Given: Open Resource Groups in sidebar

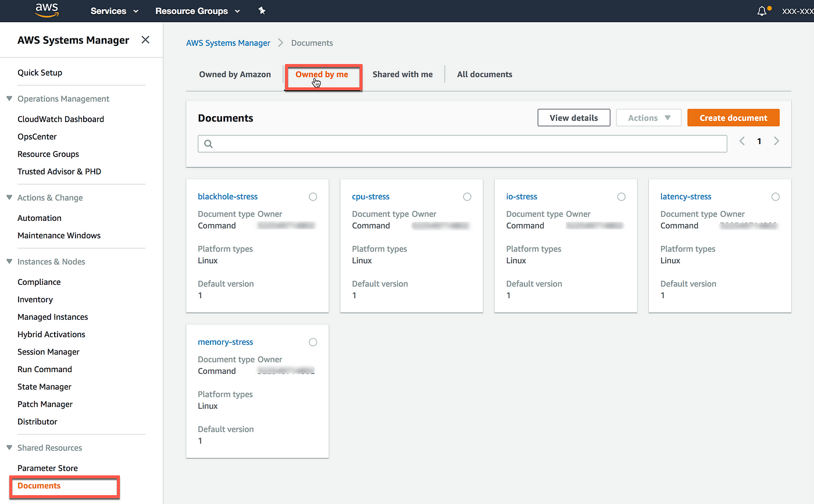Looking at the screenshot, I should (48, 154).
